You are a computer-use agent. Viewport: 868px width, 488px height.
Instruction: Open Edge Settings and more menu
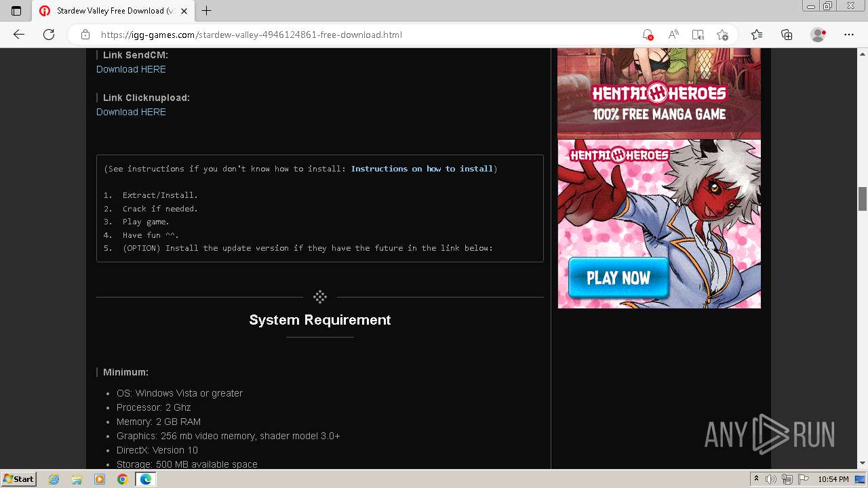point(849,35)
